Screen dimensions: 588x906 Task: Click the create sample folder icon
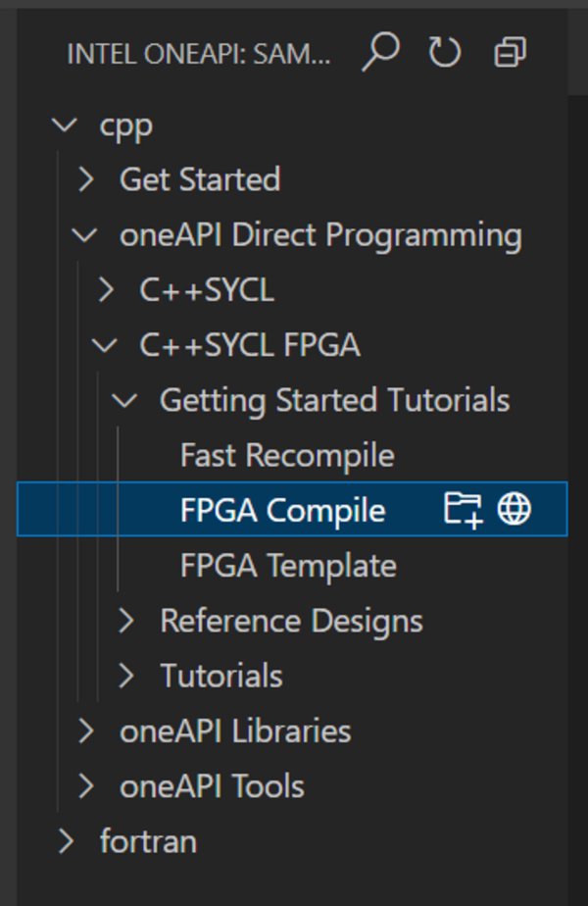(x=463, y=509)
